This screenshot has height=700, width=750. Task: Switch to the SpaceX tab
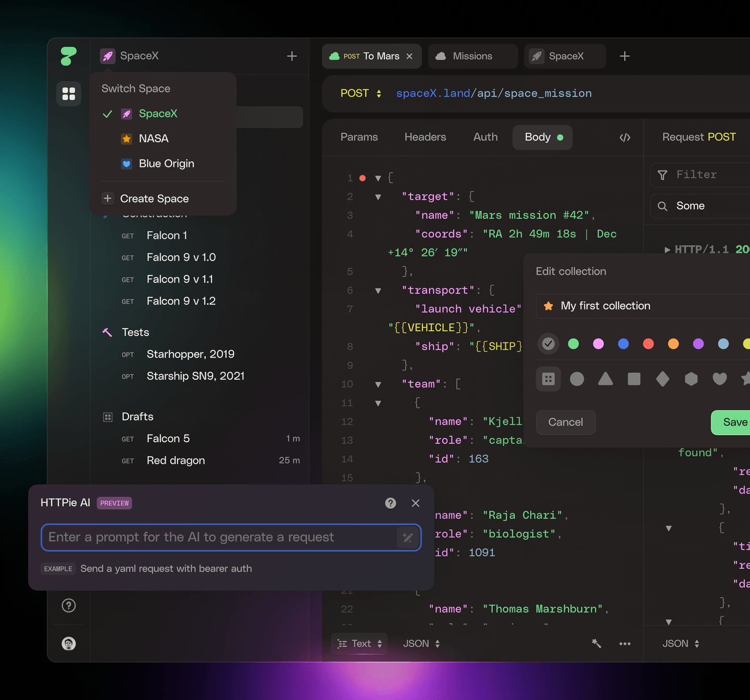pyautogui.click(x=566, y=56)
